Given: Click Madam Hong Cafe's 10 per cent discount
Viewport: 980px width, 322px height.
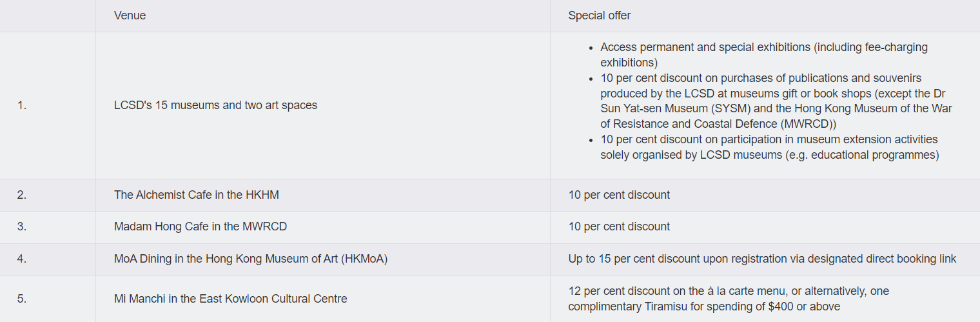Looking at the screenshot, I should 618,227.
